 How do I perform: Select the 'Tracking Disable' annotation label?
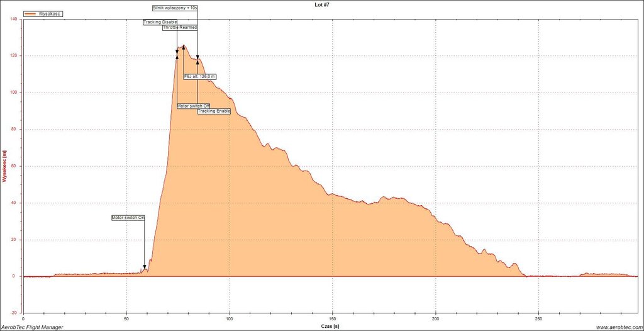click(x=160, y=22)
